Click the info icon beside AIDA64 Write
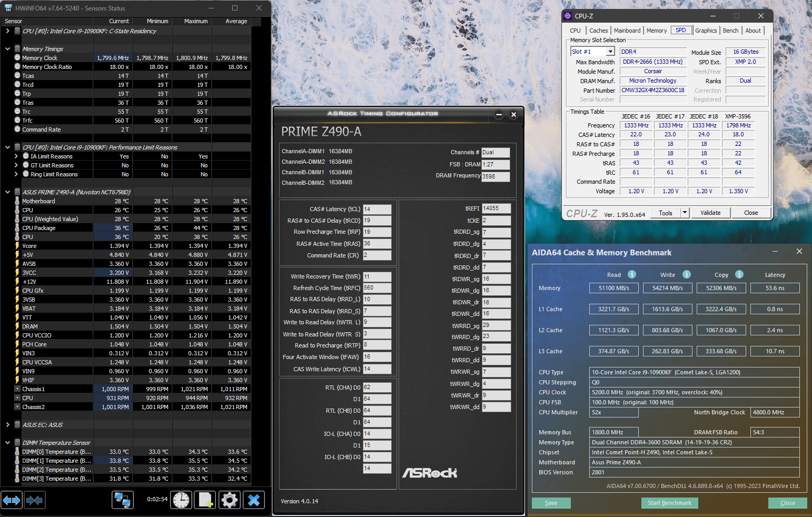Image resolution: width=812 pixels, height=517 pixels. pos(687,274)
